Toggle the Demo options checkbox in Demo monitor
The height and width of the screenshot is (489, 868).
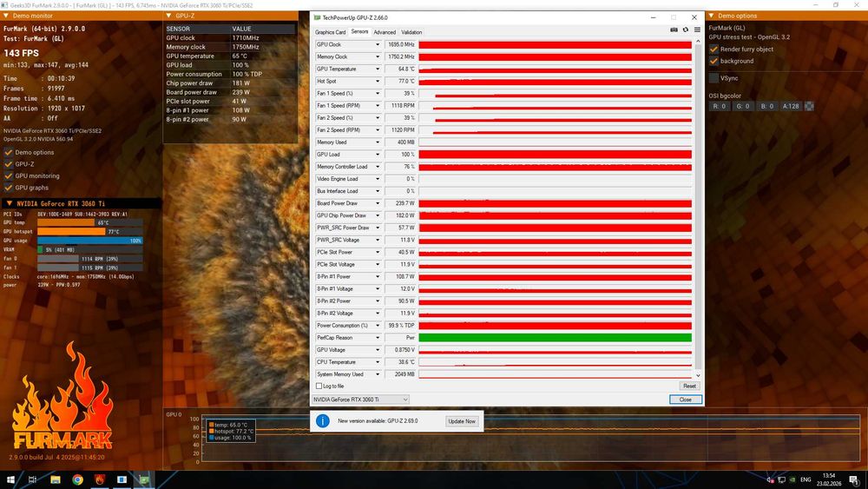9,152
